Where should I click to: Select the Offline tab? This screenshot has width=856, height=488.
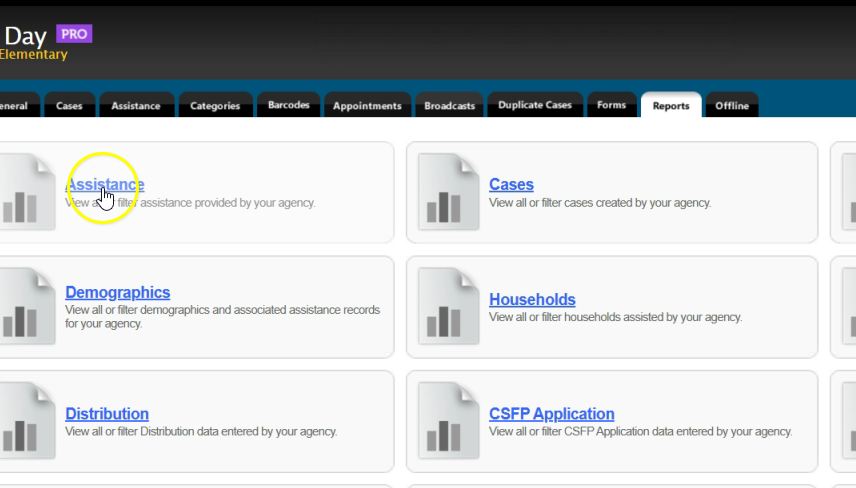pos(731,106)
